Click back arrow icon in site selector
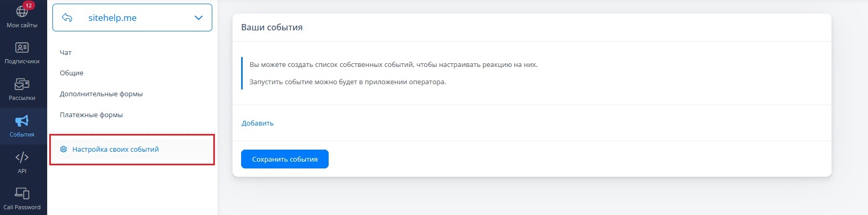This screenshot has height=215, width=868. tap(67, 18)
